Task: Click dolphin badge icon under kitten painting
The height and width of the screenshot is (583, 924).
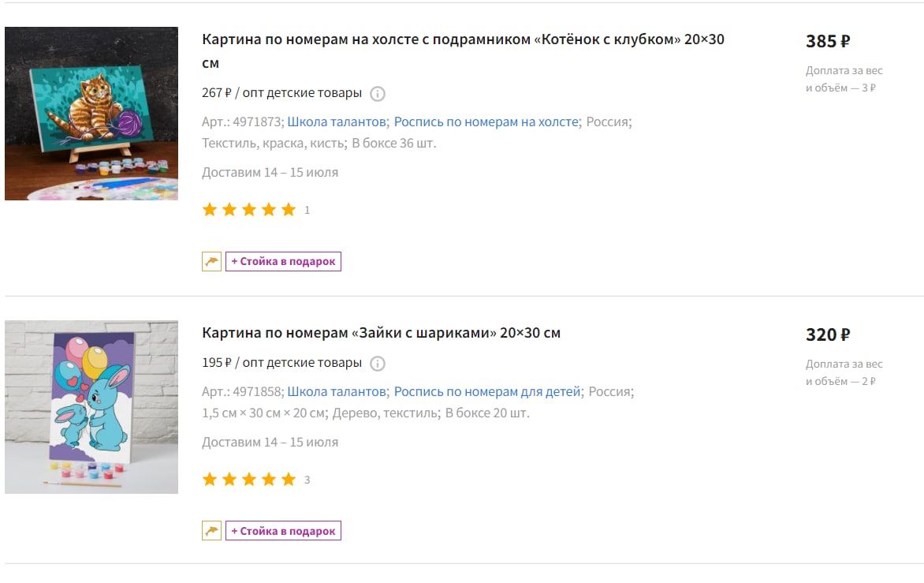Action: [211, 261]
